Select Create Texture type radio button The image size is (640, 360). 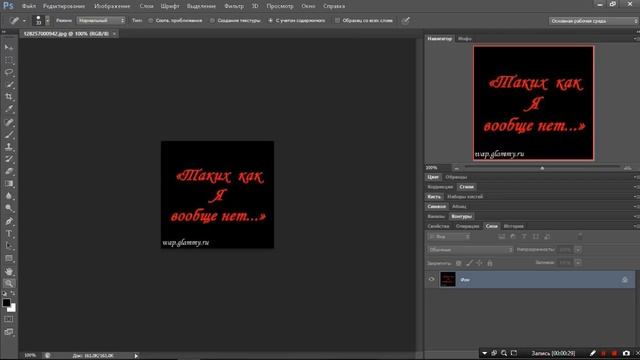click(212, 20)
